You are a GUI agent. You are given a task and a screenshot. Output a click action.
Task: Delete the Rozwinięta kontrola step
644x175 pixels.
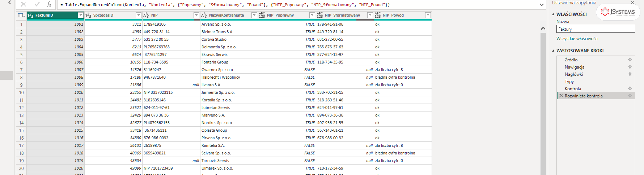[561, 96]
